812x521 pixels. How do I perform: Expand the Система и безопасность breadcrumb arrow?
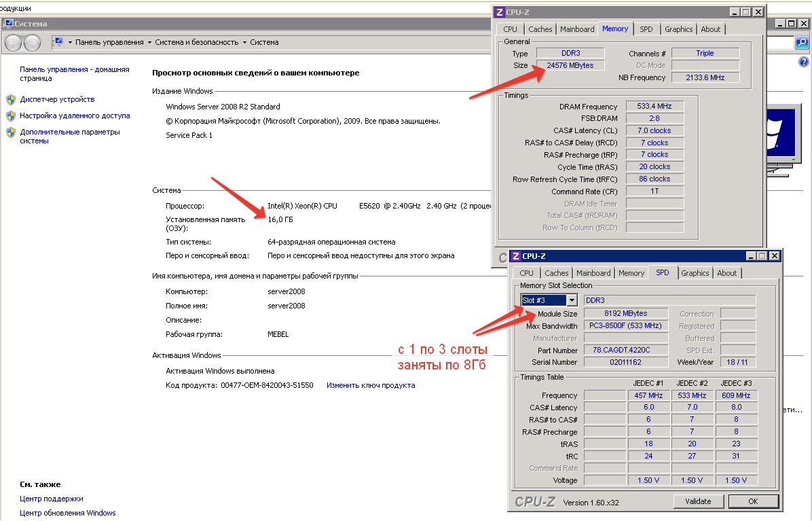pos(244,43)
